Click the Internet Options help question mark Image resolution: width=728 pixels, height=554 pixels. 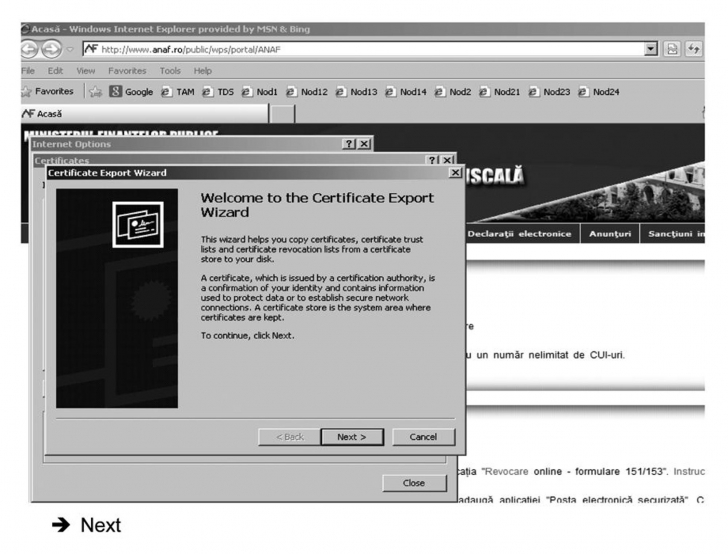(348, 145)
